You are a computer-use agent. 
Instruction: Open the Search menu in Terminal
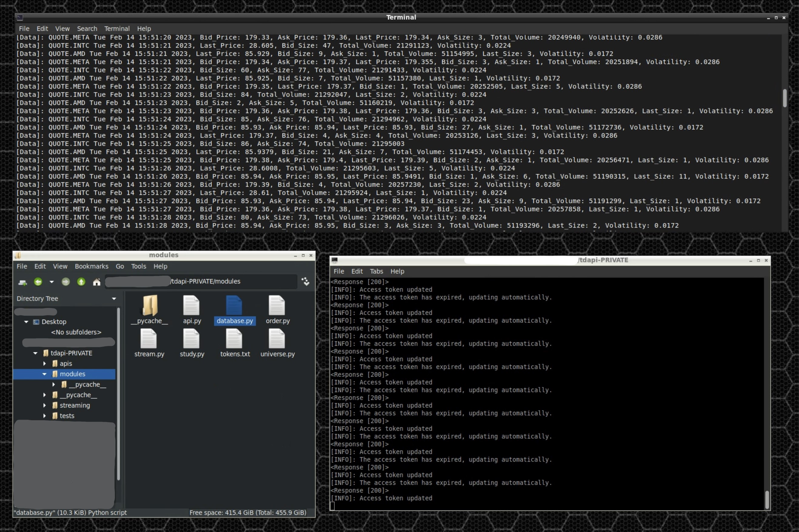pyautogui.click(x=87, y=29)
